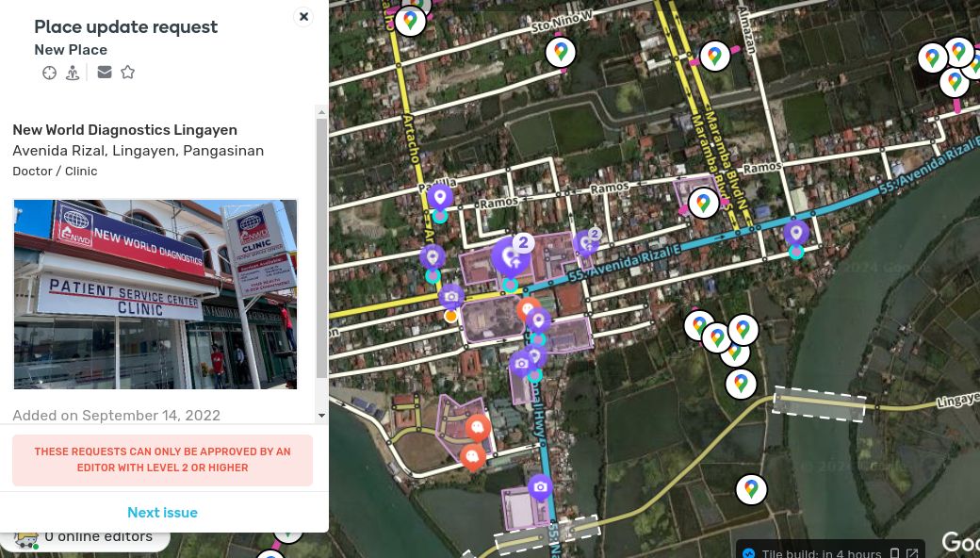Click the Google pin beside Sto Nino W
Viewport: 980px width, 558px height.
tap(561, 52)
